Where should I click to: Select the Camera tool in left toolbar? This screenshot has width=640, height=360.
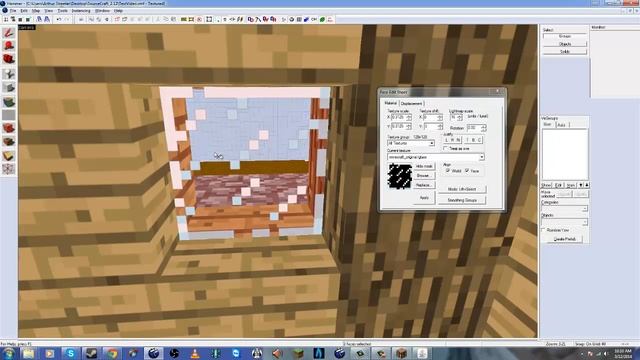(x=9, y=60)
